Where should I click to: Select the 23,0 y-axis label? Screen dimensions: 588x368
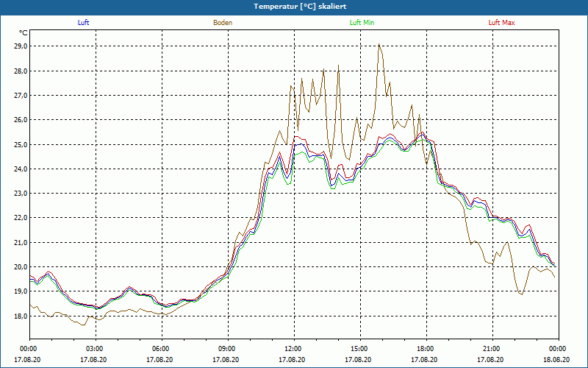[x=21, y=194]
